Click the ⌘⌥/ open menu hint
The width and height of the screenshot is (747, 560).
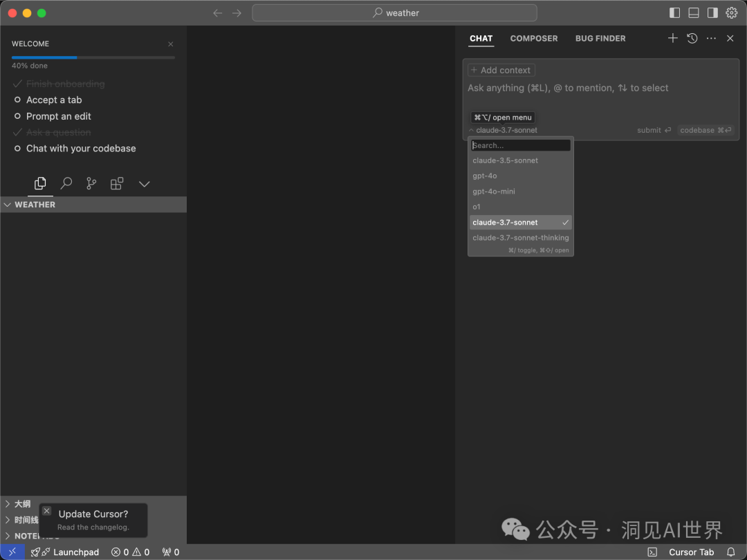(x=503, y=118)
